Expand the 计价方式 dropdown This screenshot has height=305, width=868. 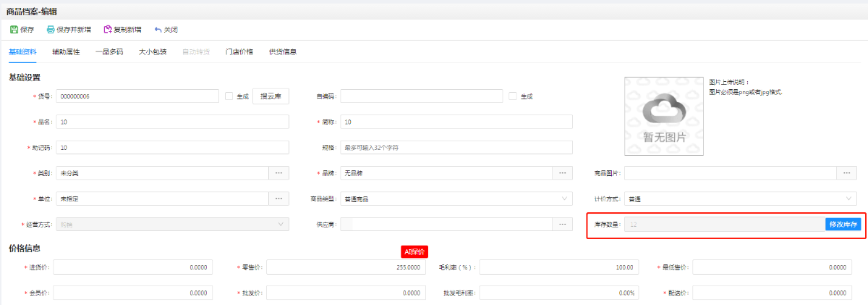point(848,199)
